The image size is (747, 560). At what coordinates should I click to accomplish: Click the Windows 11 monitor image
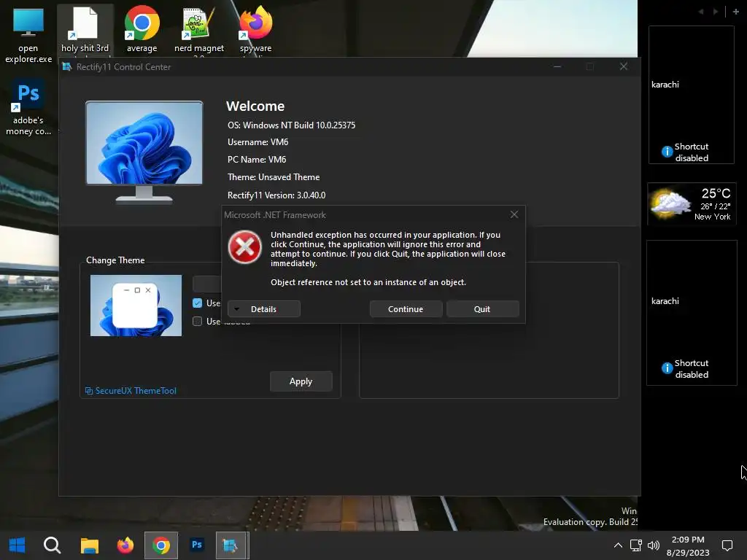coord(144,152)
